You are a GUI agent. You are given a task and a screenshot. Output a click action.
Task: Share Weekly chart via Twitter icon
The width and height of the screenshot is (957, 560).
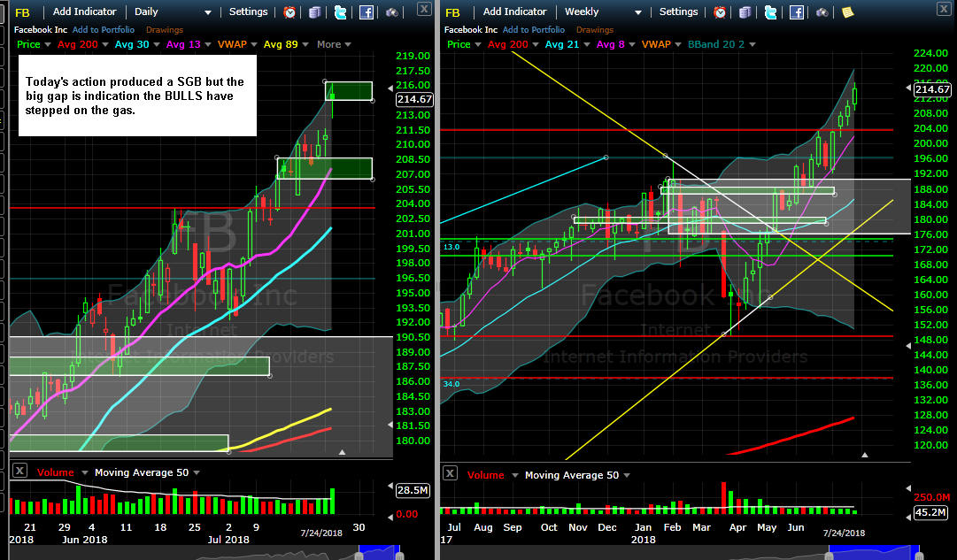pyautogui.click(x=771, y=12)
